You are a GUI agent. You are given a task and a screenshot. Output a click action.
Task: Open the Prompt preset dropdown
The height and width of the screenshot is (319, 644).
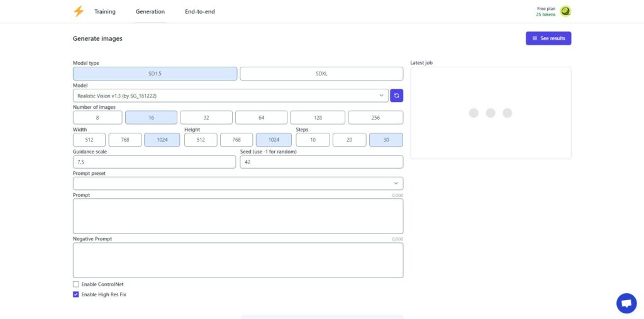pyautogui.click(x=238, y=183)
